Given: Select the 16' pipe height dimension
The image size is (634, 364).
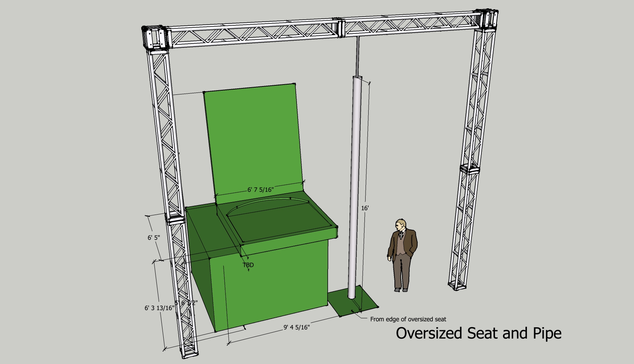Looking at the screenshot, I should (365, 208).
